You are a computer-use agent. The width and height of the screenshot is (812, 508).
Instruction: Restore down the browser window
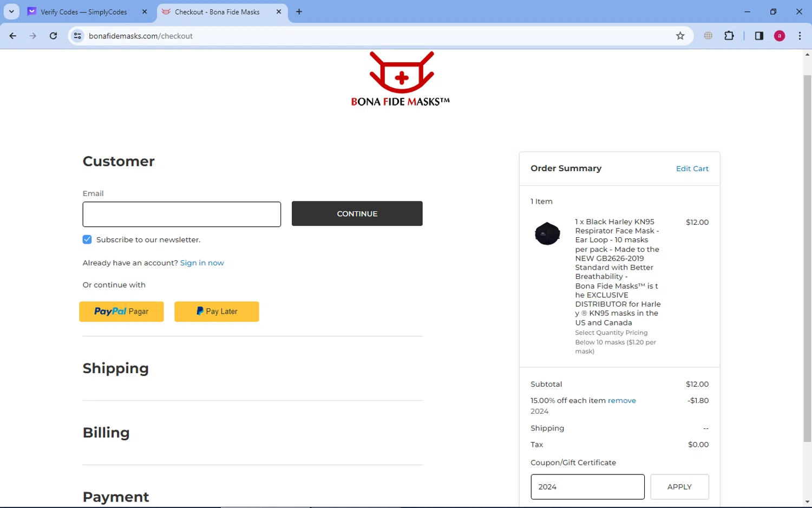coord(774,11)
